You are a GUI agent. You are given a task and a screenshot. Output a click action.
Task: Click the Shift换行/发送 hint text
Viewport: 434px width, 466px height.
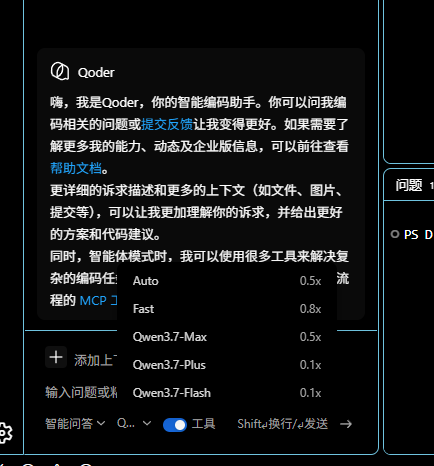282,424
